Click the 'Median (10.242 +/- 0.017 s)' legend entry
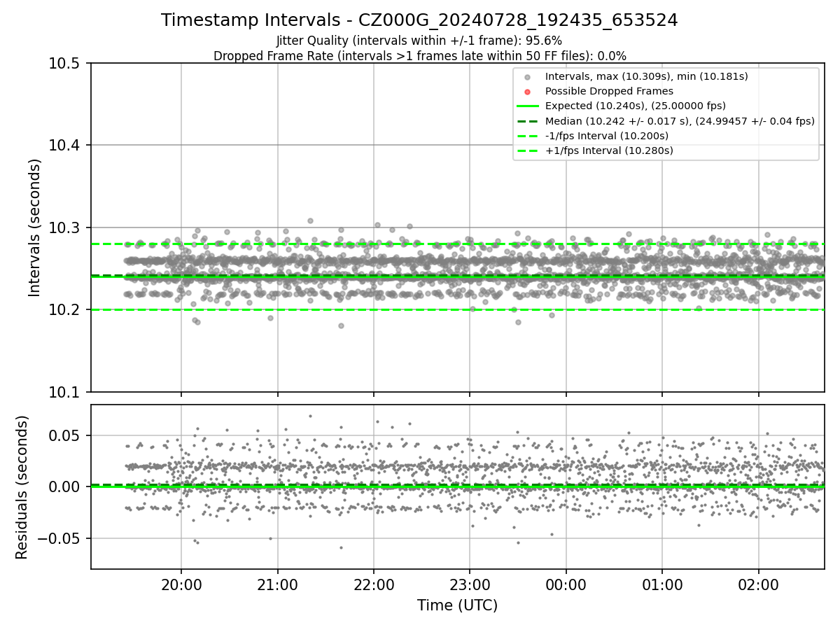This screenshot has width=840, height=630. coord(680,121)
